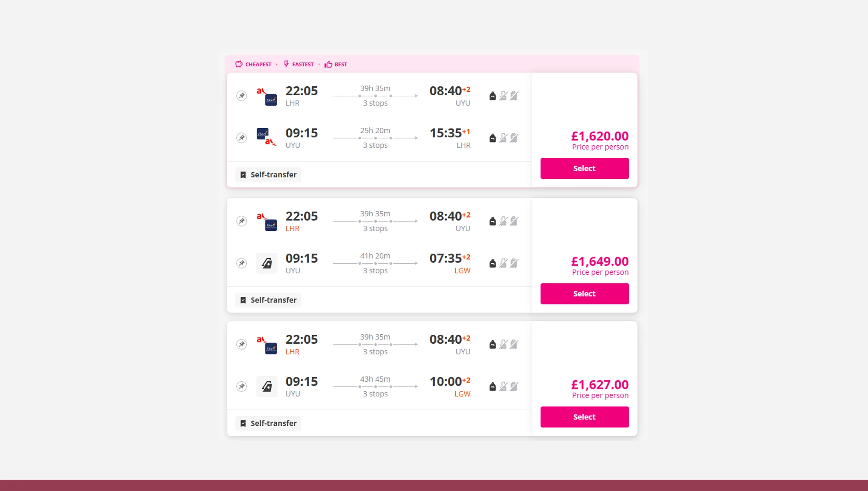Switch to the Best sorting tab

(336, 64)
